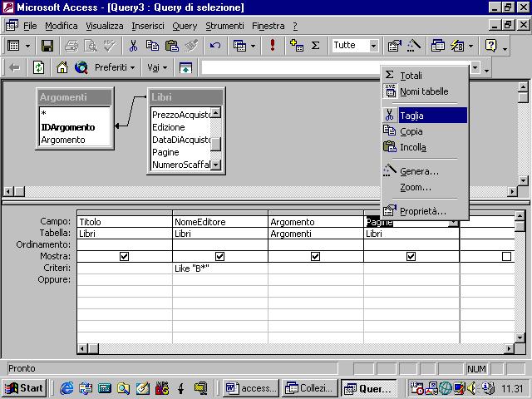Open the Strumenti menu
The height and width of the screenshot is (399, 532).
click(x=224, y=26)
